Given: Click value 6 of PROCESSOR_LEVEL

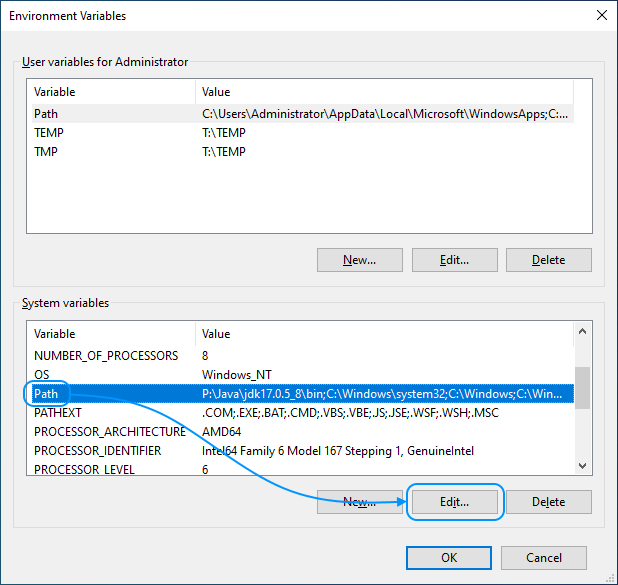Looking at the screenshot, I should [x=205, y=469].
